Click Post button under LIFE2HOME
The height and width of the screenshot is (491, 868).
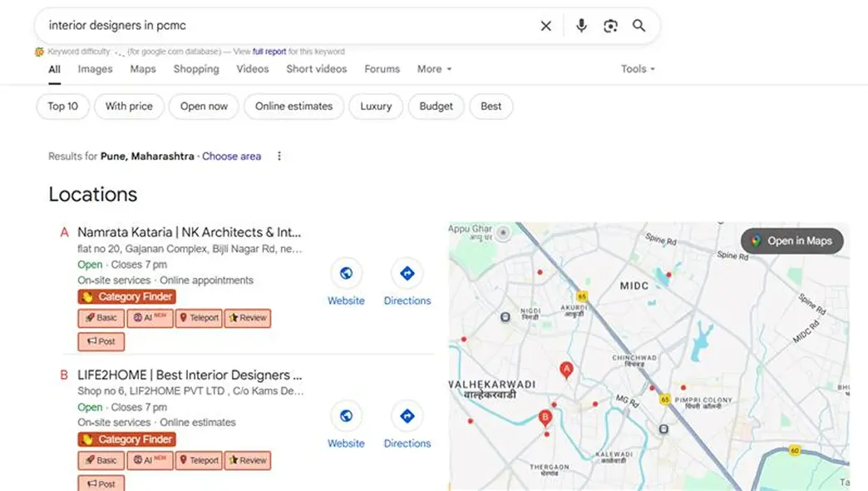[101, 484]
